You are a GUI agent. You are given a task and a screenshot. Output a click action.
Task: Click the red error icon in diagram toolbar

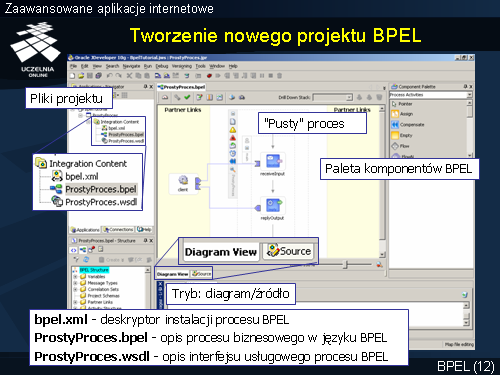click(233, 138)
